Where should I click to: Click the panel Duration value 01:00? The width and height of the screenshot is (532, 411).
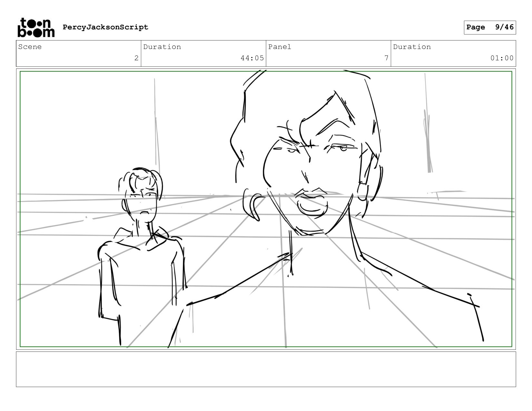(x=502, y=58)
